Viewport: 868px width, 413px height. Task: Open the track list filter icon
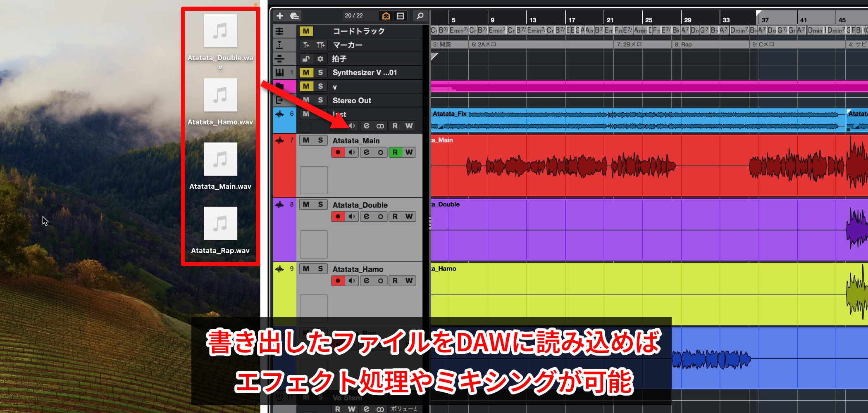[401, 16]
